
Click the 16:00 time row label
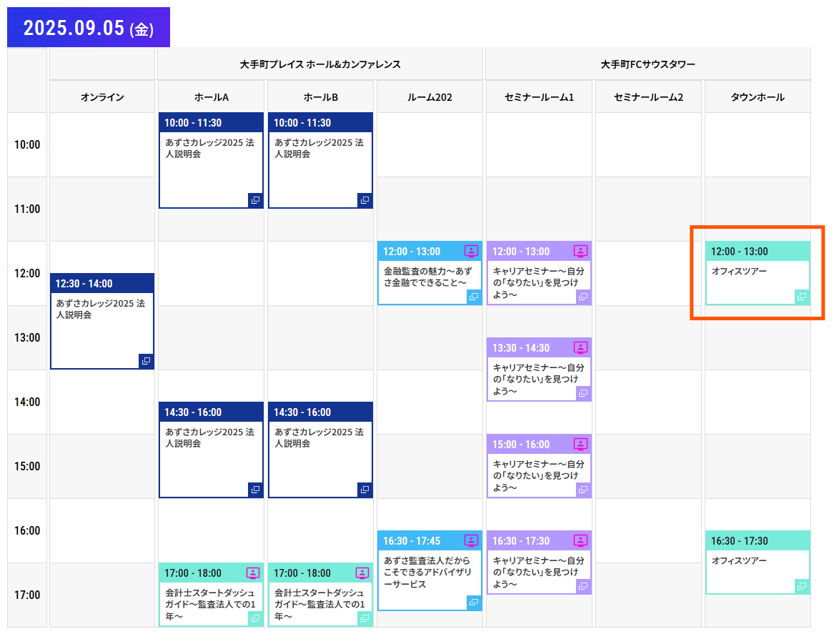(27, 531)
